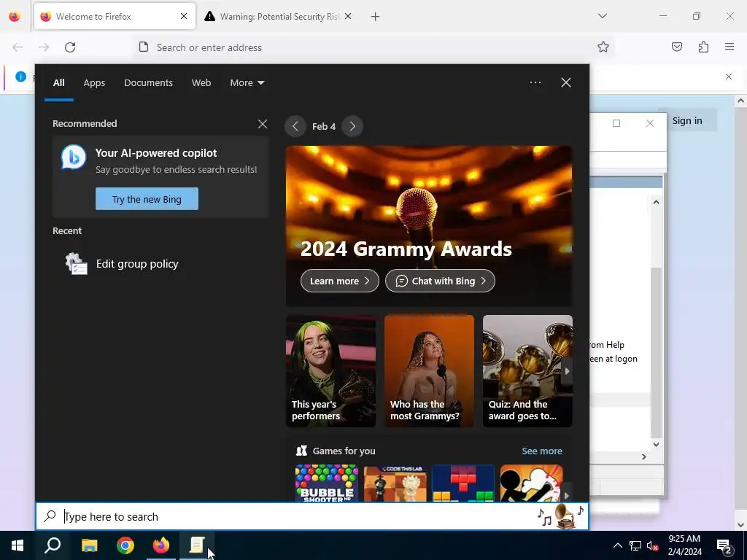The width and height of the screenshot is (747, 560).
Task: Close the Security Risk warning tab
Action: tap(348, 16)
